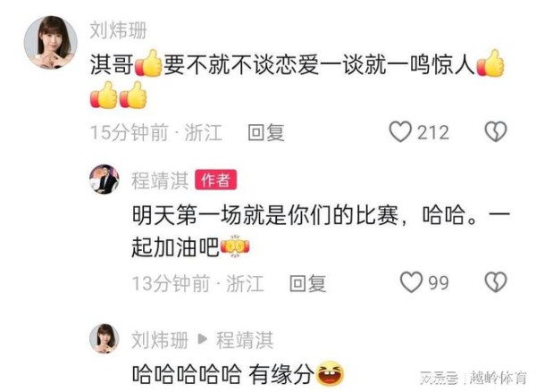The height and width of the screenshot is (392, 536).
Task: Open 刘炜珊's large profile avatar
Action: pos(51,42)
